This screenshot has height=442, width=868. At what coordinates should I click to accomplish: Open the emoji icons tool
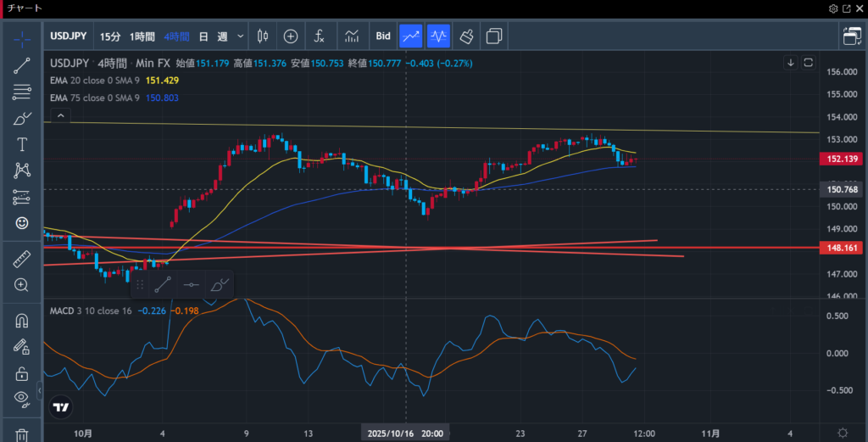(22, 223)
